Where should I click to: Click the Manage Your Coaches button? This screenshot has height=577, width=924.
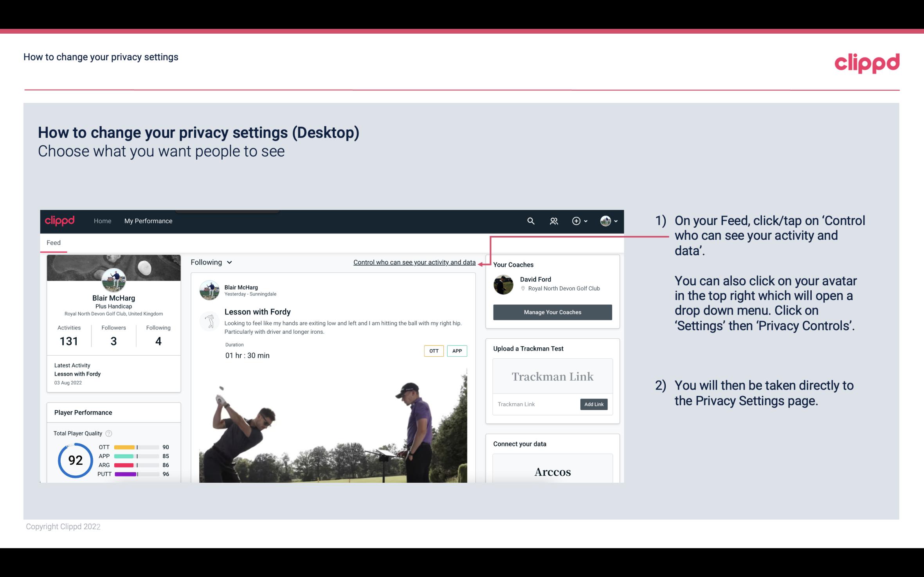(552, 312)
